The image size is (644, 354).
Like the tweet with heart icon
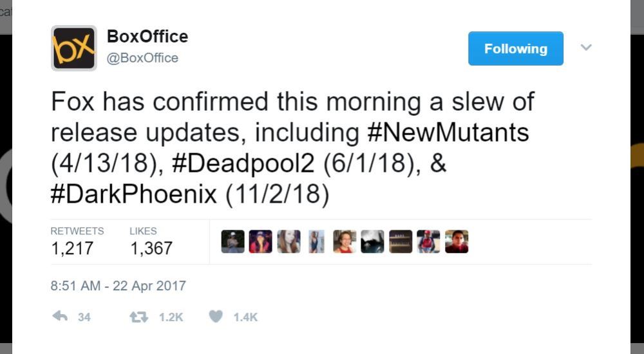tap(216, 317)
